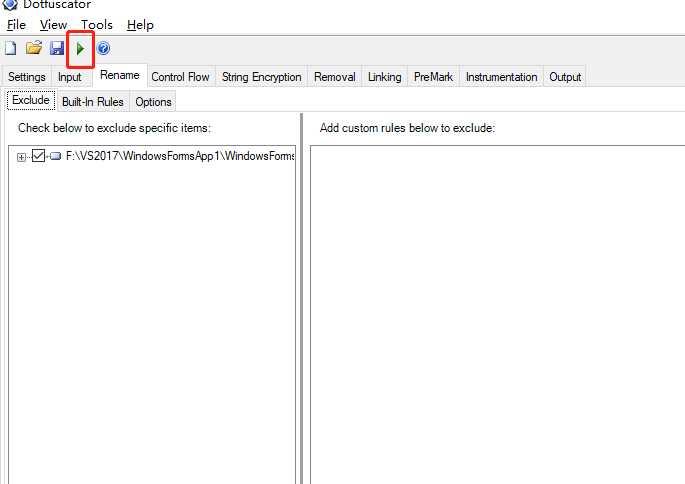
Task: Click the Dotfuscator app icon in title bar
Action: click(10, 4)
